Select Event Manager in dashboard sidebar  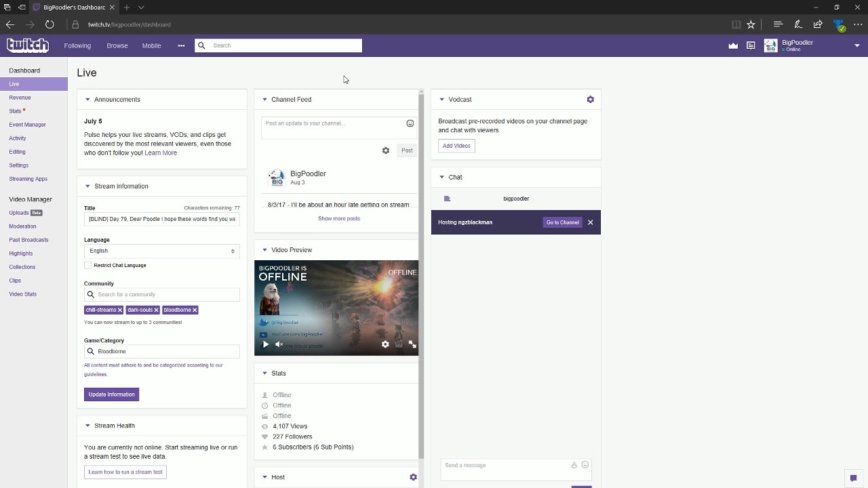(27, 125)
